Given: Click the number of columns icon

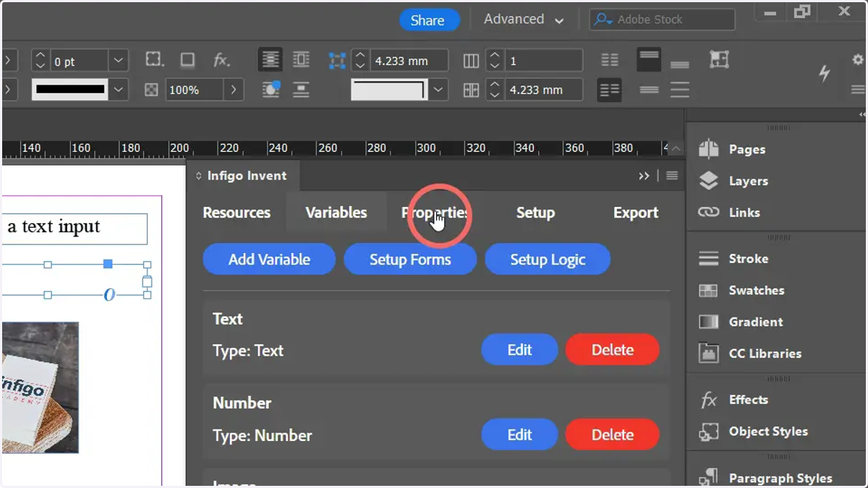Looking at the screenshot, I should click(471, 61).
